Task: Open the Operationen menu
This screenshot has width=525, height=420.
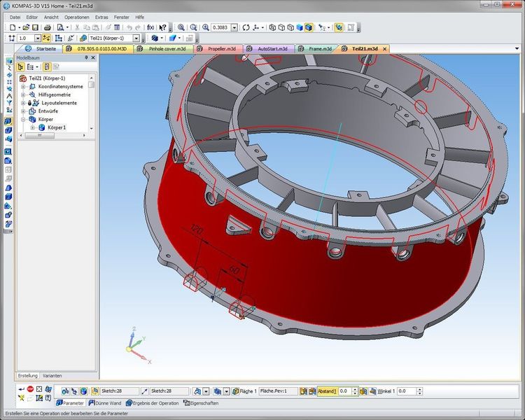Action: pos(76,15)
